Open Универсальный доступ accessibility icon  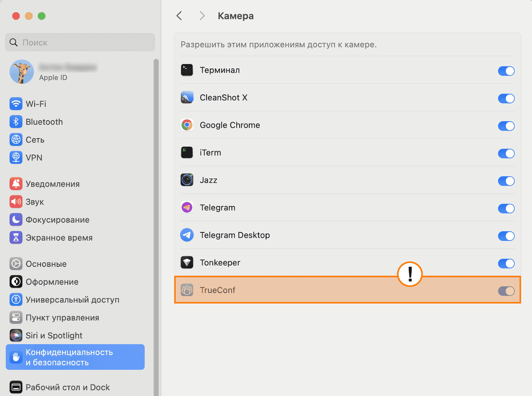pos(16,299)
